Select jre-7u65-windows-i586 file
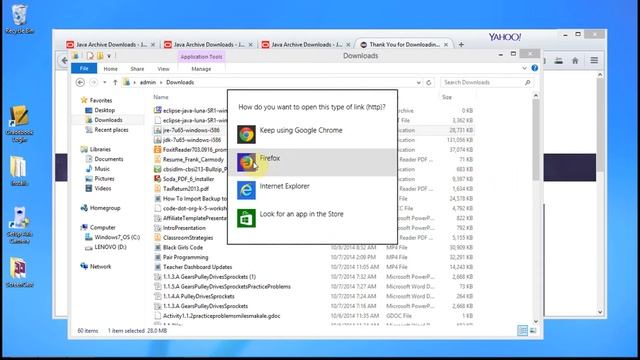The image size is (640, 360). pos(191,130)
